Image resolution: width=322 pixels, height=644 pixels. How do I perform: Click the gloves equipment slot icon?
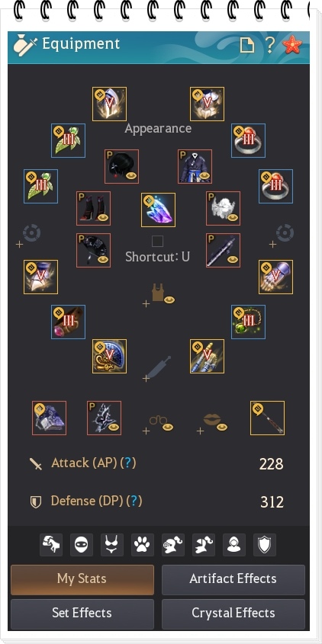coord(276,277)
